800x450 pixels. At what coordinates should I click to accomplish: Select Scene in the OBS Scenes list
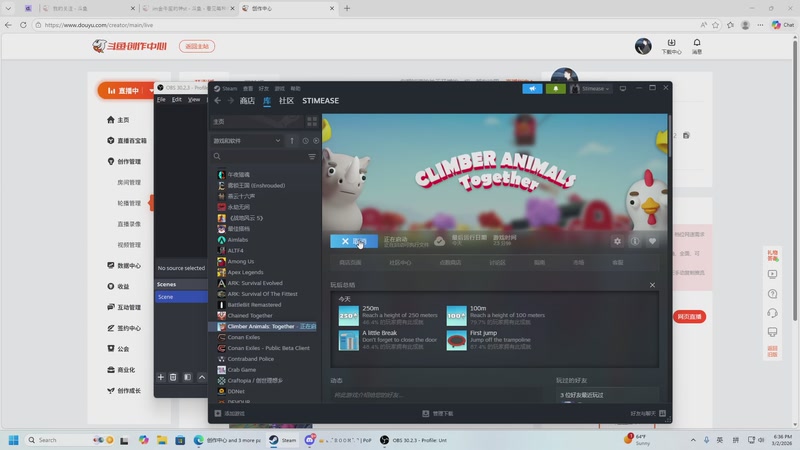181,296
